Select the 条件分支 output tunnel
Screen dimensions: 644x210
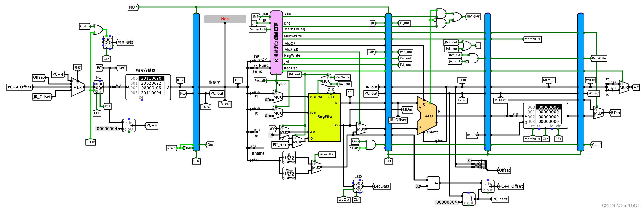(x=473, y=17)
